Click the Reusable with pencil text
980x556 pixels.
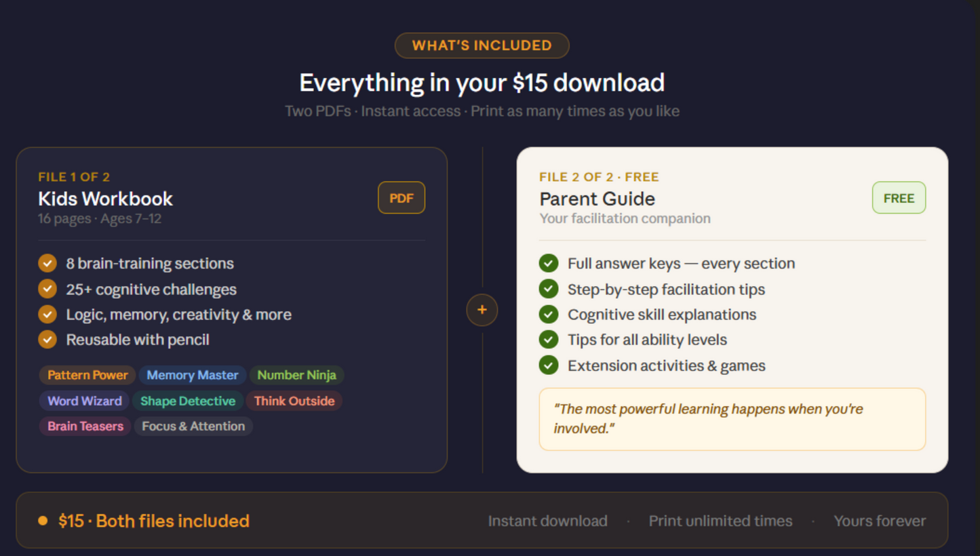pos(138,340)
